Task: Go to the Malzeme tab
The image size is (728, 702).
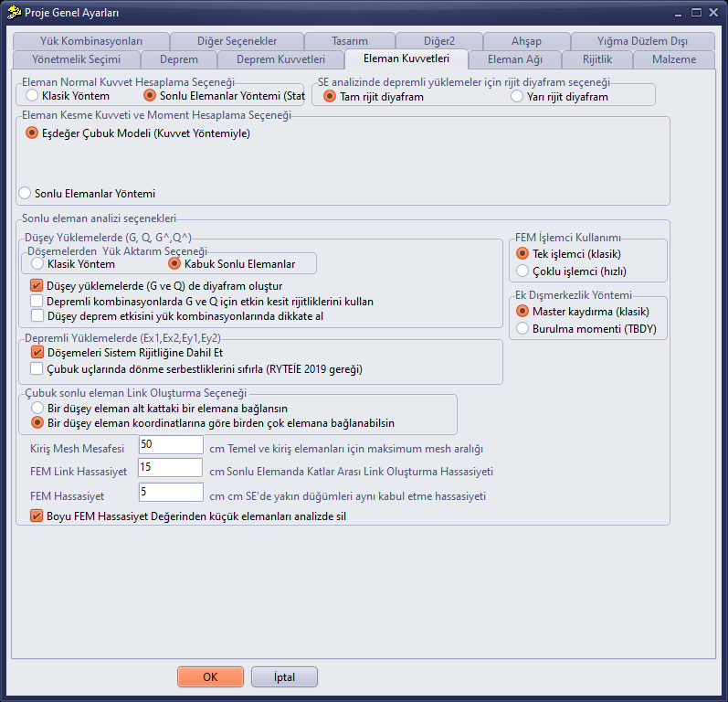Action: [674, 59]
